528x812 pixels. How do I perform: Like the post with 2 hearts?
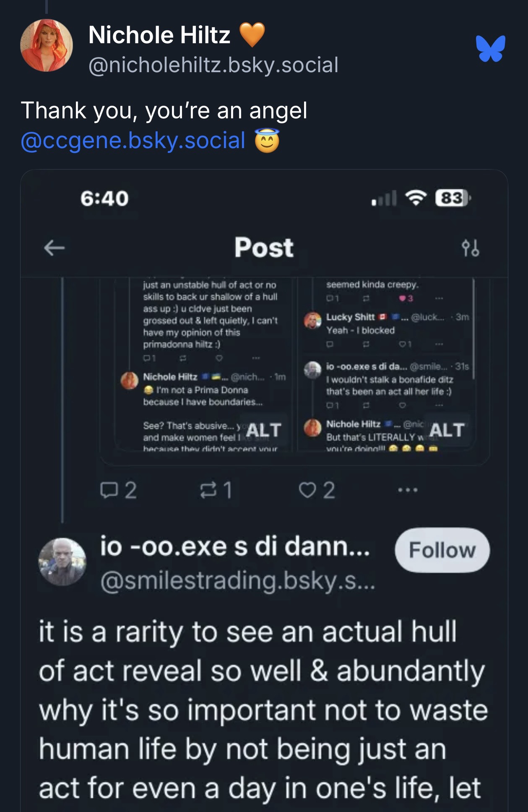[316, 490]
